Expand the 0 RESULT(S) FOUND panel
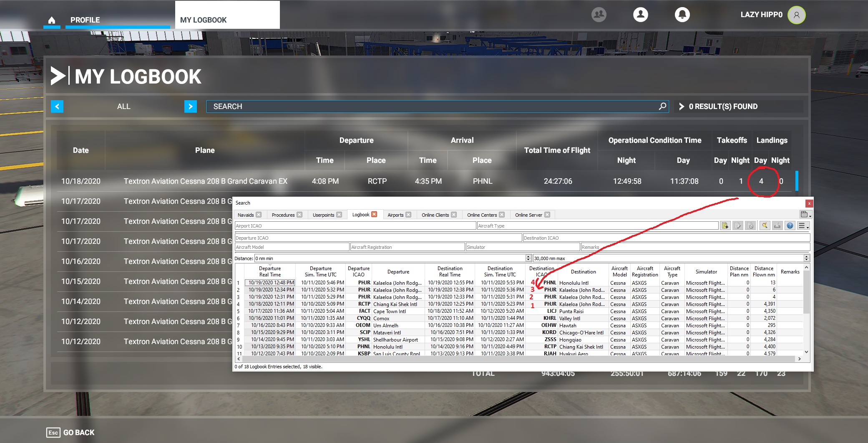This screenshot has width=868, height=443. [x=683, y=106]
